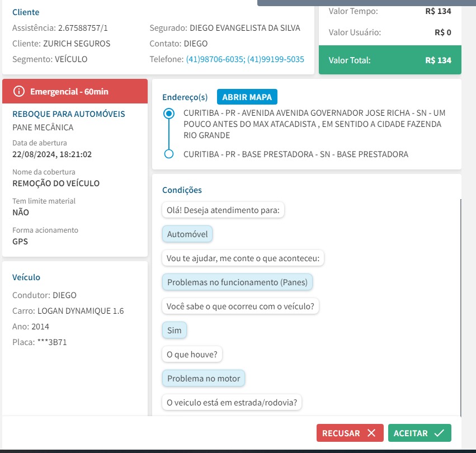Click the Condutor value DIEGO
476x453 pixels.
(x=64, y=295)
